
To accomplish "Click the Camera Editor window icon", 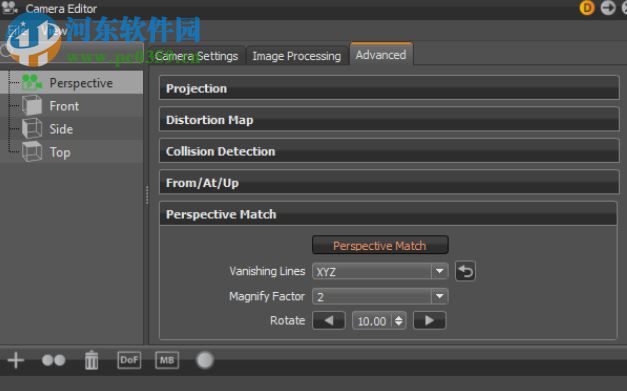I will click(10, 7).
